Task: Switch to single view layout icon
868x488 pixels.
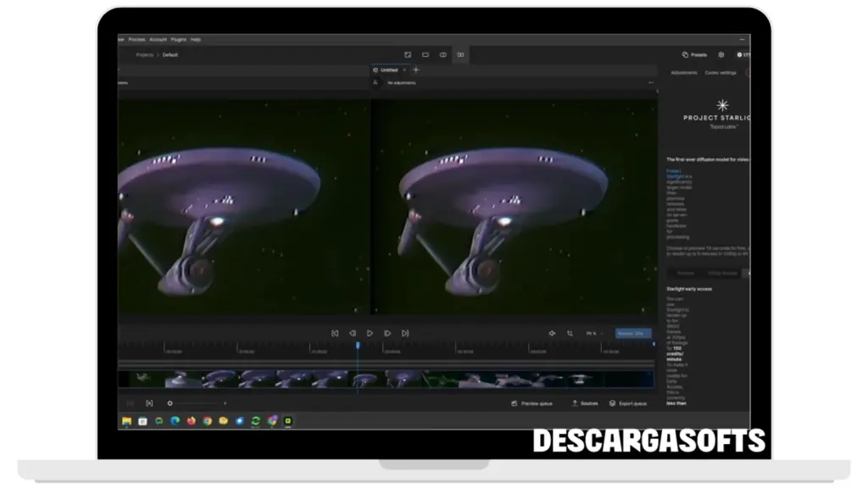Action: [426, 55]
